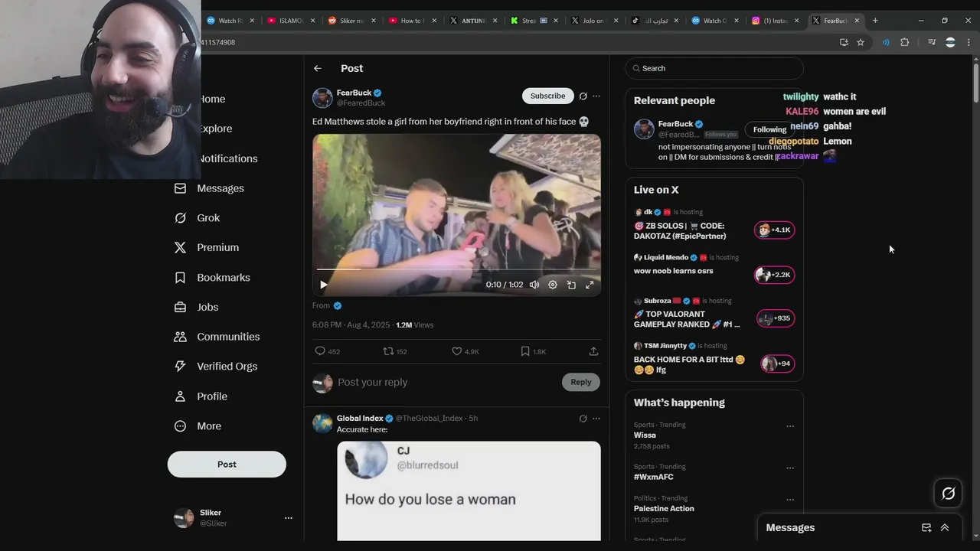Open the Chrome profile avatar
The width and height of the screenshot is (980, 551).
pyautogui.click(x=950, y=43)
